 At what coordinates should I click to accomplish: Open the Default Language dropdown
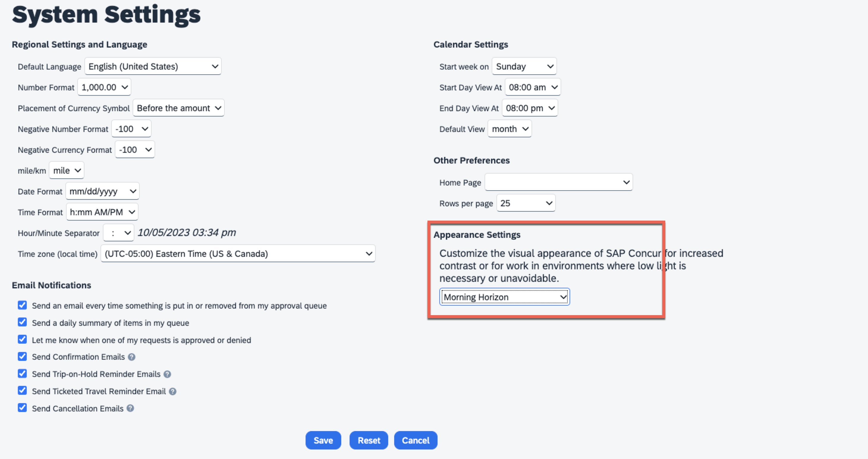[x=153, y=66]
